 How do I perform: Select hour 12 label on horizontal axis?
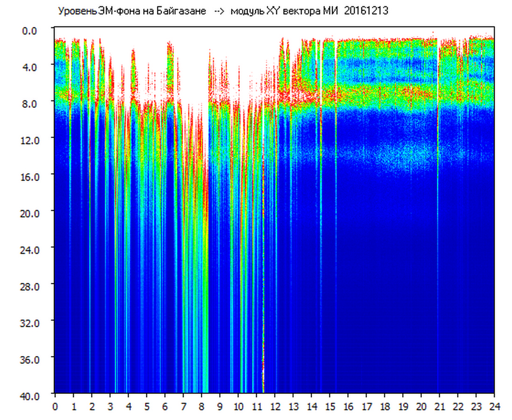pos(275,406)
